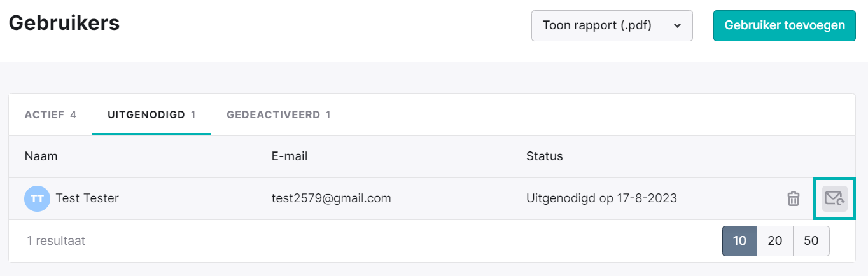Switch to the Actief tab
This screenshot has height=276, width=868.
pyautogui.click(x=50, y=115)
